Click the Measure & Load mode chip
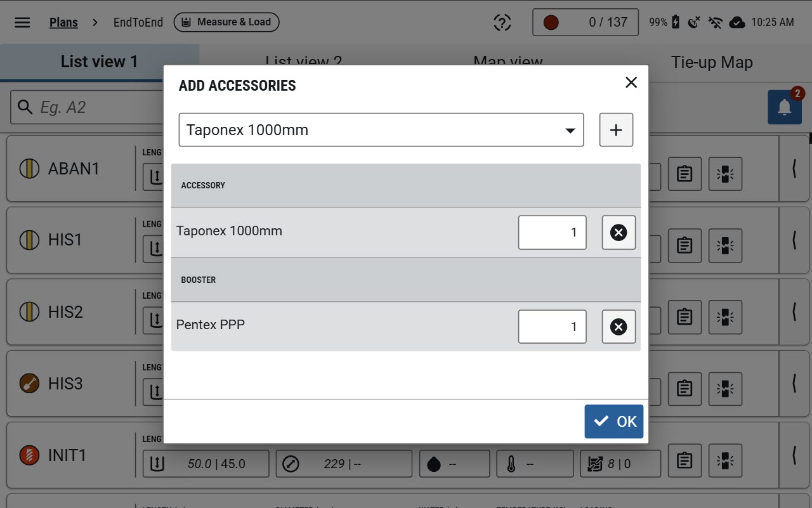Screen dimensions: 812x508 pos(226,22)
